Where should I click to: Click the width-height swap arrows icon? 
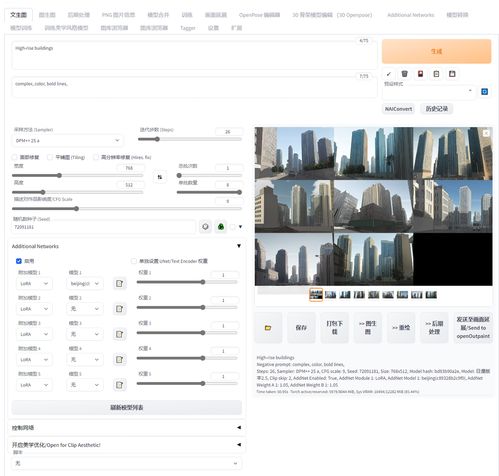160,177
